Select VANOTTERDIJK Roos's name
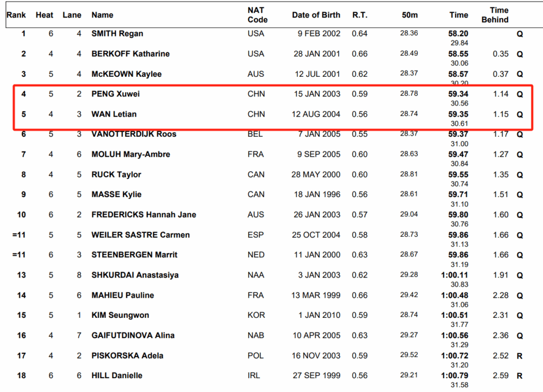Image resolution: width=543 pixels, height=392 pixels. pos(134,134)
